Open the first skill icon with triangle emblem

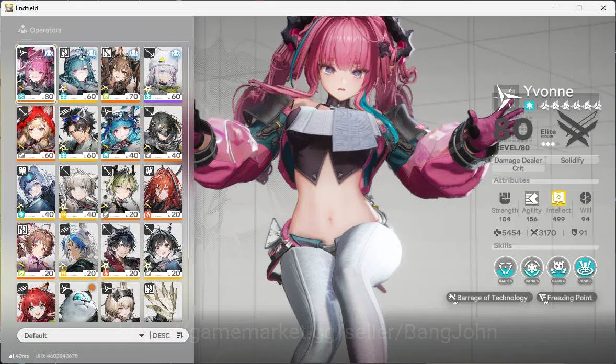505,268
